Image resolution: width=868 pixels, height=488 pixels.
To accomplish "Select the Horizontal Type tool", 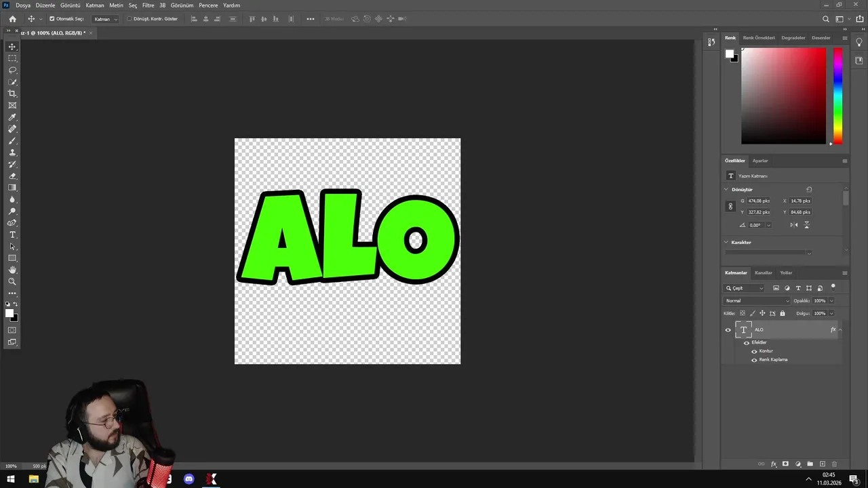I will [12, 235].
